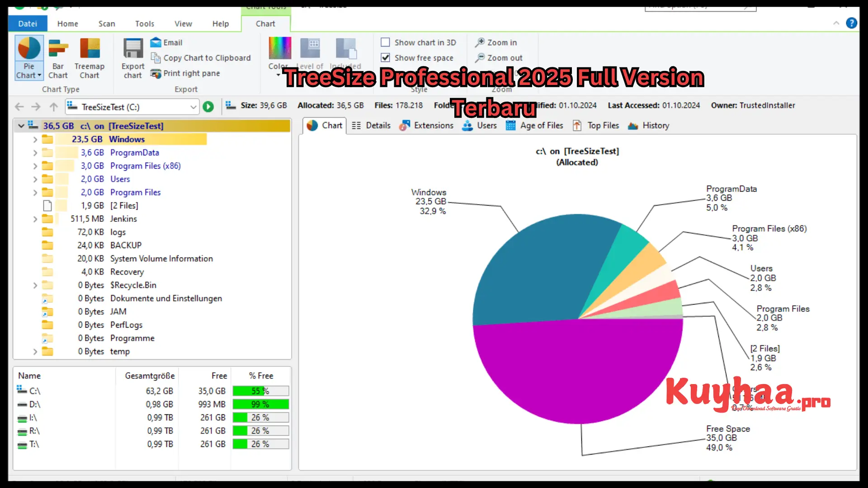
Task: Start scan with green play button
Action: click(208, 107)
